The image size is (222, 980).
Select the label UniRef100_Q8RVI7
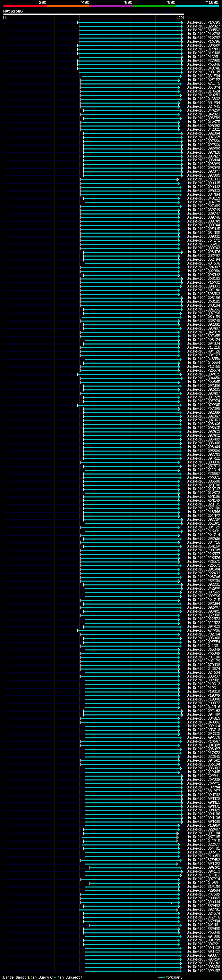click(x=203, y=852)
